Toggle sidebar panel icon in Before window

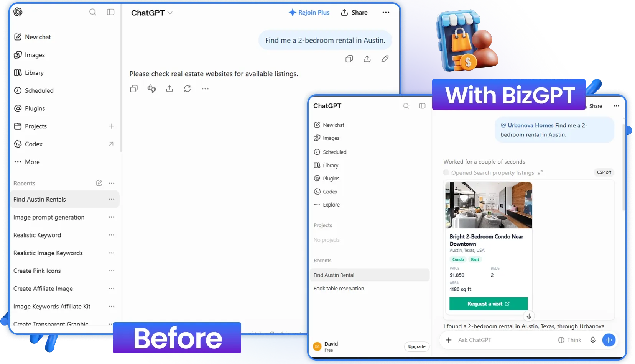click(x=110, y=12)
